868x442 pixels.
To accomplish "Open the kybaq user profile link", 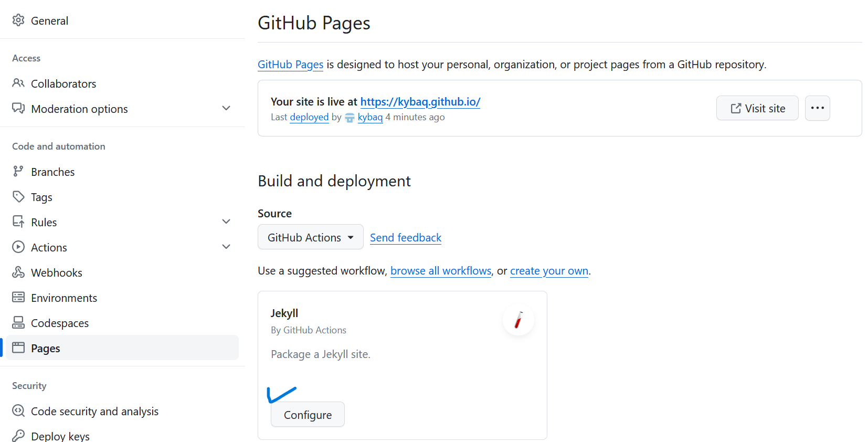I will point(370,117).
